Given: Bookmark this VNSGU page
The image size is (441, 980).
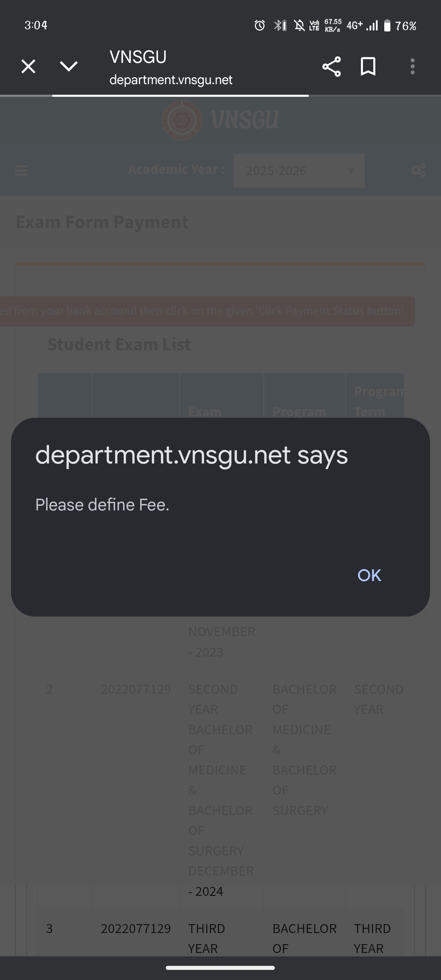Looking at the screenshot, I should (x=368, y=67).
